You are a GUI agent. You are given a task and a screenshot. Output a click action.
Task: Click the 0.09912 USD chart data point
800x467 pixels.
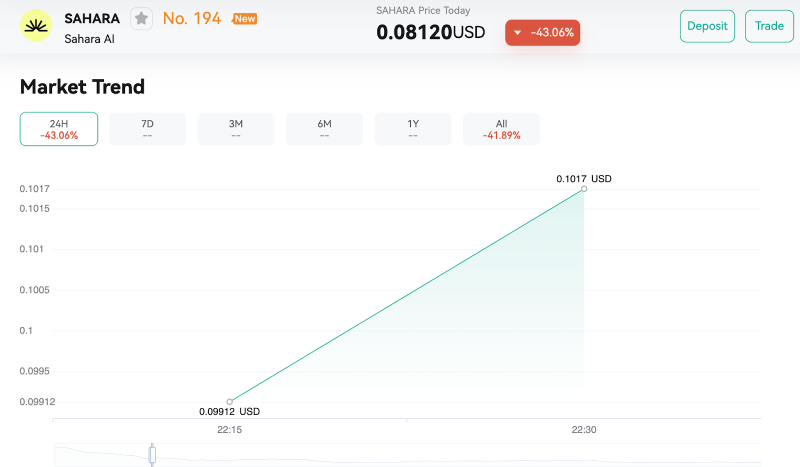coord(230,401)
